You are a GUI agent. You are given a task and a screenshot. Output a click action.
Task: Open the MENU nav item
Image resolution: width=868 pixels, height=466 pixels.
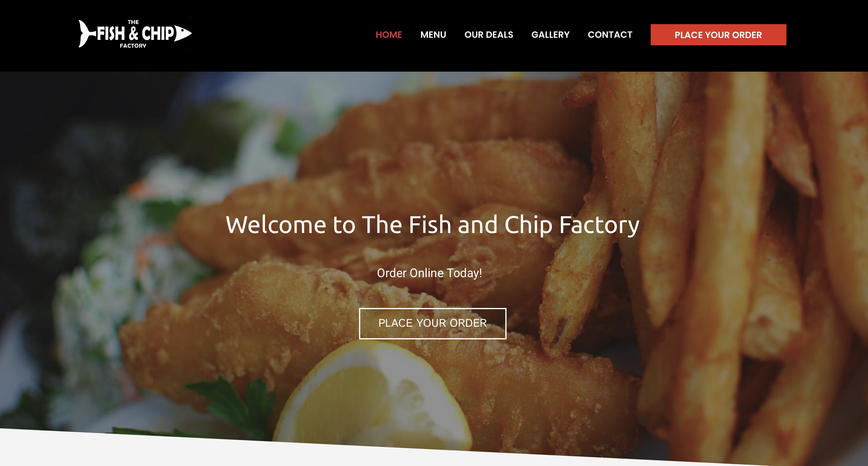pyautogui.click(x=433, y=35)
